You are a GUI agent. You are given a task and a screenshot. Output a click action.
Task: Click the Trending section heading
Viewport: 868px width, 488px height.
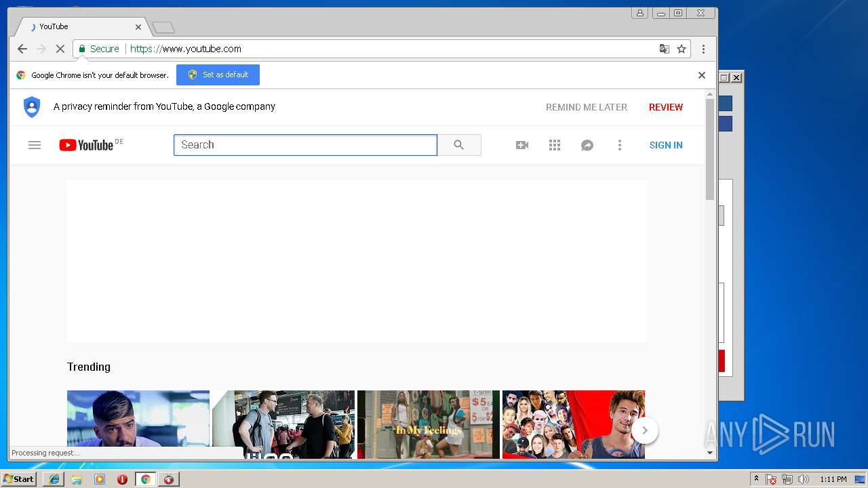[89, 367]
